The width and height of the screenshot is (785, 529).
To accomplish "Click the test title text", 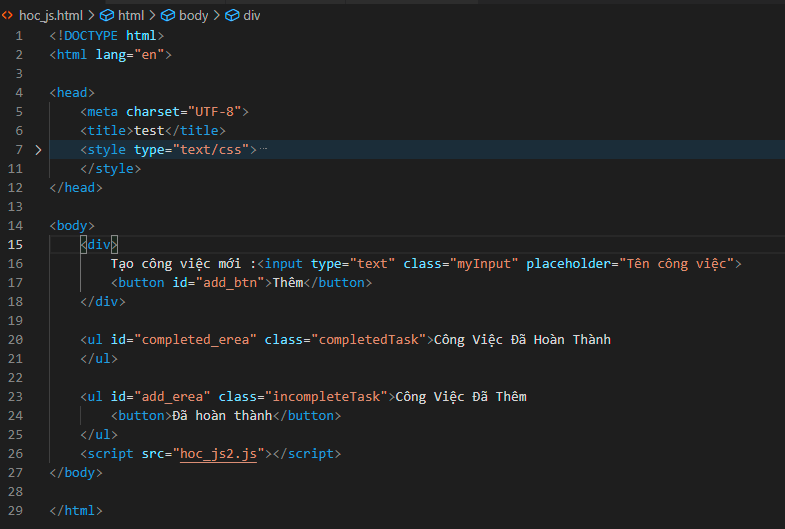I will pos(149,131).
